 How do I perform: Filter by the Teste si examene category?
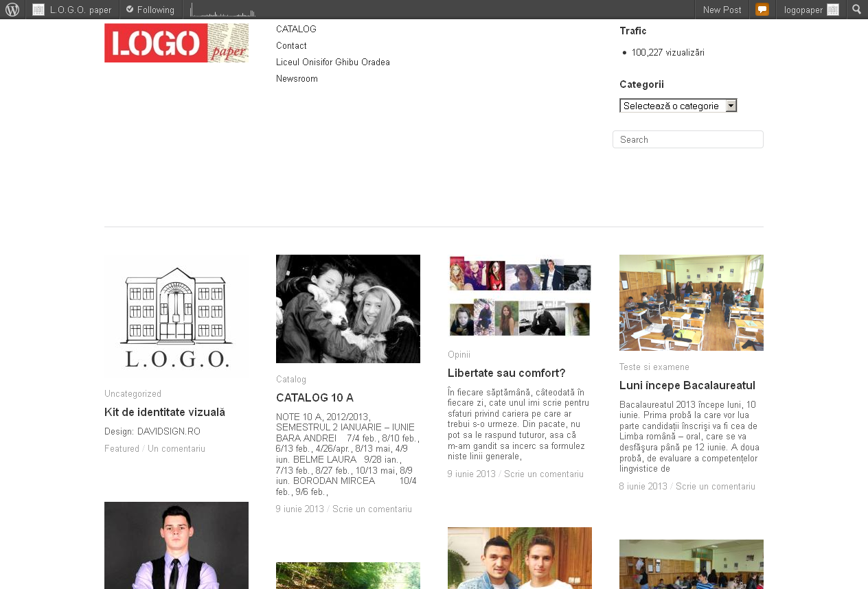click(654, 367)
